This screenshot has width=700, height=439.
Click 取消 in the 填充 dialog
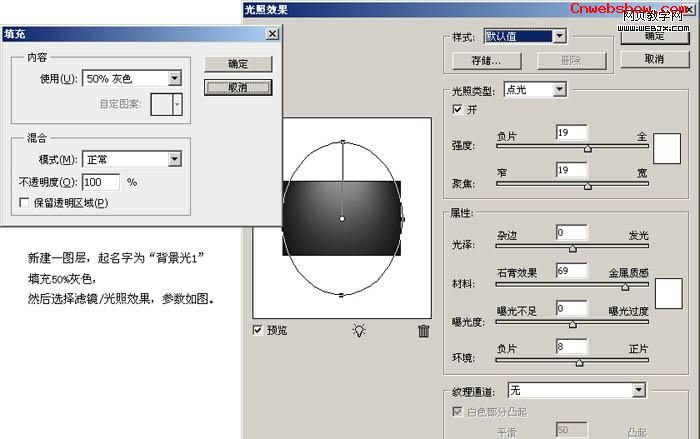click(238, 87)
